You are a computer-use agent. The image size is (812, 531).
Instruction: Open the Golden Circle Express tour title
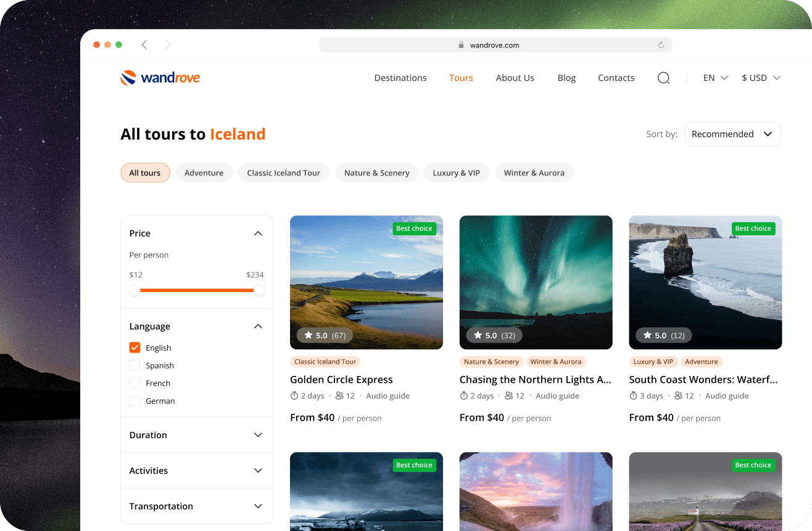coord(341,380)
